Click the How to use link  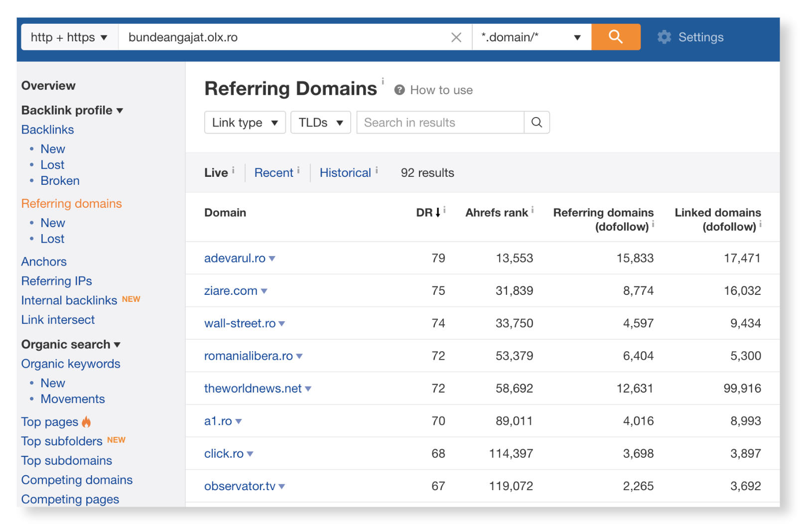tap(441, 90)
